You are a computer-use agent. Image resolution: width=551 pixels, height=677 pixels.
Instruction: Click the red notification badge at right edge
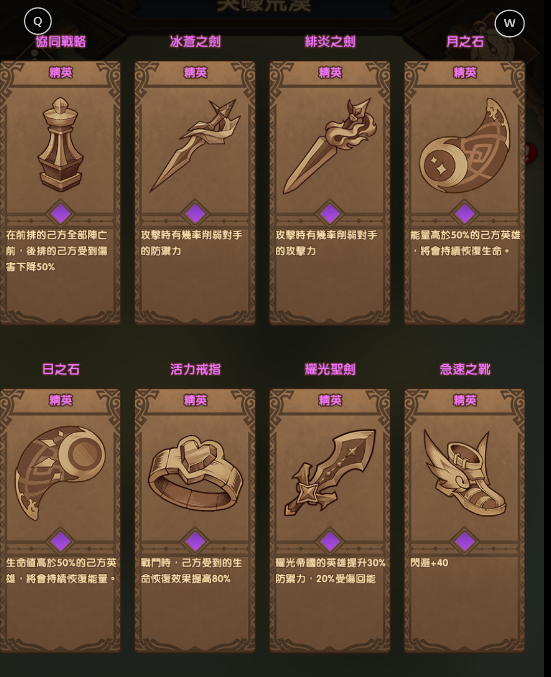[x=530, y=153]
